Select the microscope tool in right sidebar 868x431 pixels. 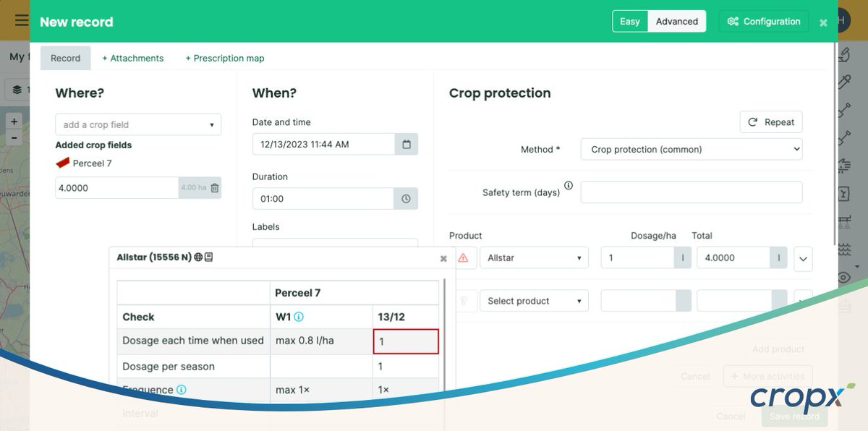[x=843, y=55]
